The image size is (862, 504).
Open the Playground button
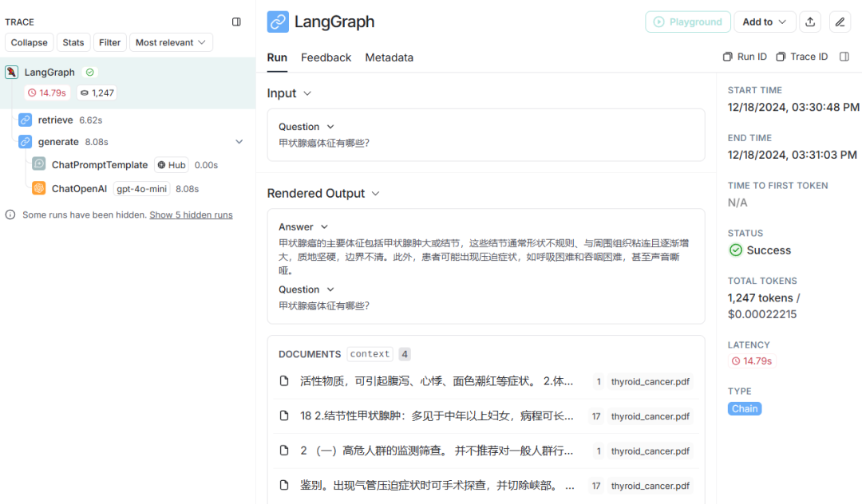[x=688, y=22]
